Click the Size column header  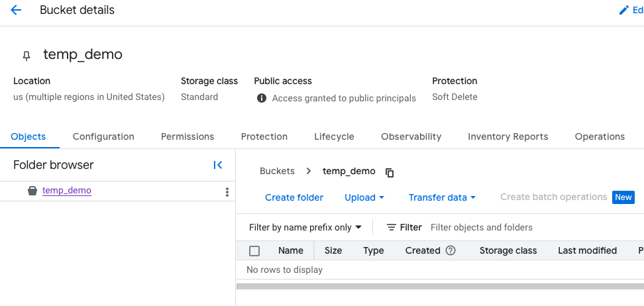333,250
